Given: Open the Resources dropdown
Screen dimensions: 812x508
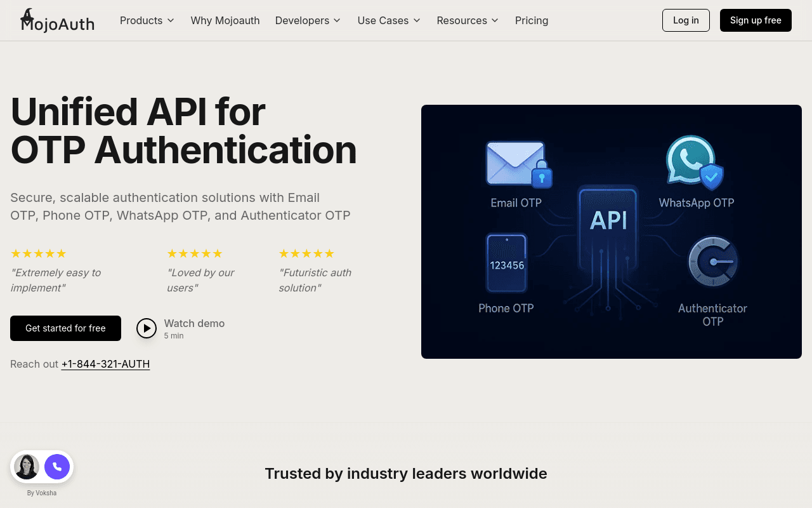Looking at the screenshot, I should click(x=468, y=20).
